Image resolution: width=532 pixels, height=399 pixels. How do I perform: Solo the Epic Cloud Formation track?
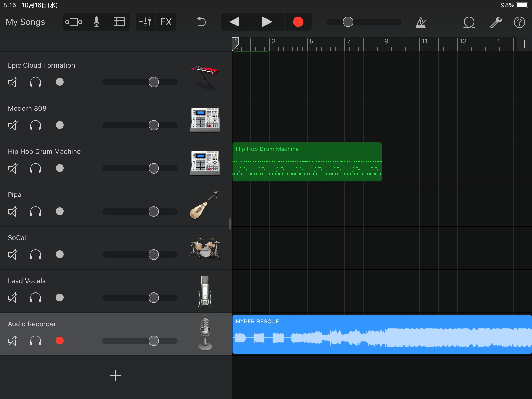(36, 82)
